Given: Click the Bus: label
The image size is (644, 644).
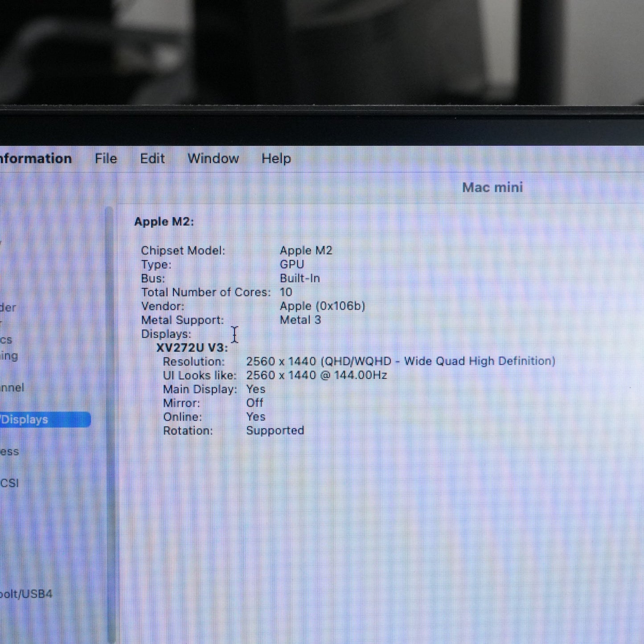Looking at the screenshot, I should click(x=153, y=279).
